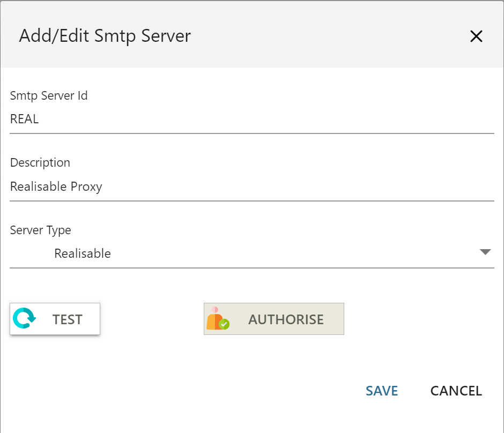Click the Add/Edit Smtp Server title
The image size is (504, 433).
[105, 36]
